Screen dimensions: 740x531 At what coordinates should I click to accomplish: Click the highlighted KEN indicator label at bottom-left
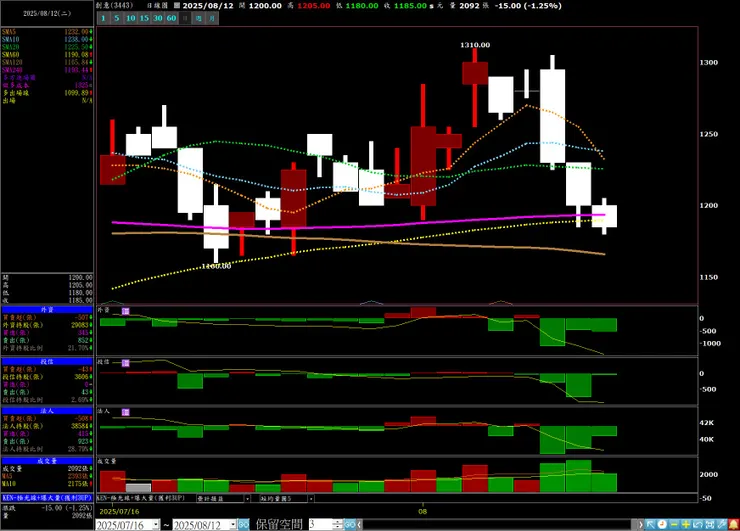pos(47,498)
